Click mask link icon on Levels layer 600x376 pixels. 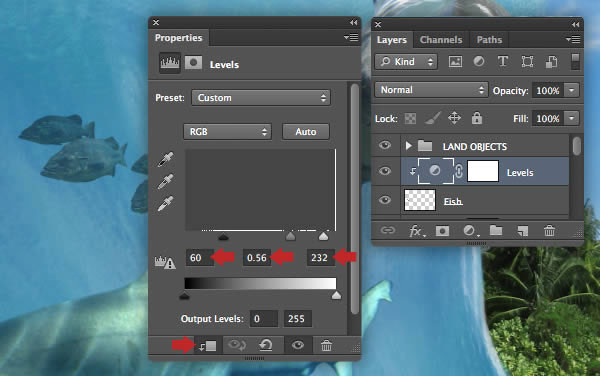pos(459,171)
